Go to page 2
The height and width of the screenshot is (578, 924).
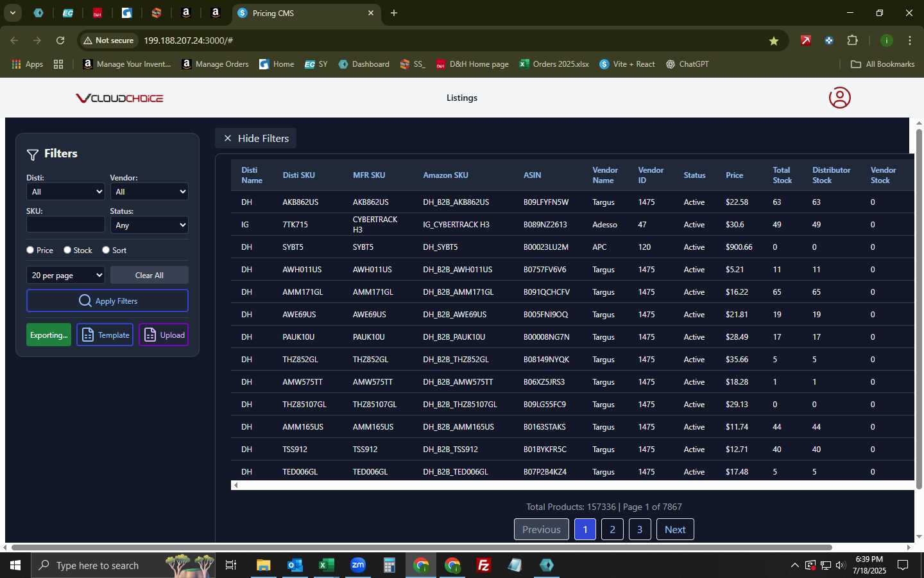click(x=612, y=529)
